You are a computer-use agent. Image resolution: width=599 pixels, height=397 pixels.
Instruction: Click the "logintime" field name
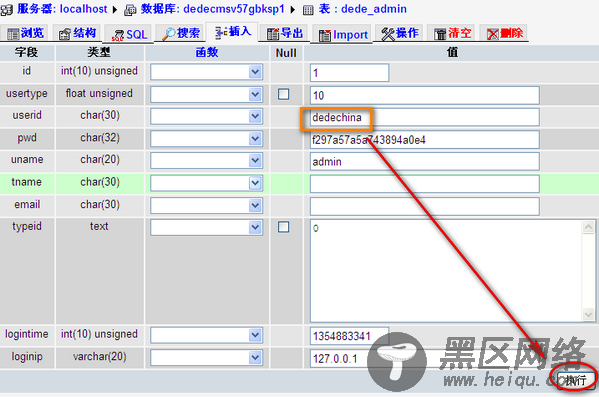click(x=27, y=334)
